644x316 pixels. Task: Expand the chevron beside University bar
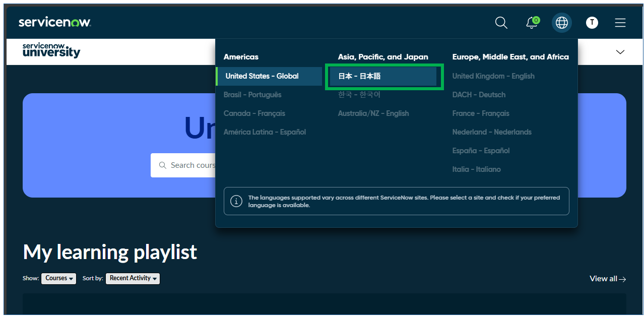point(620,52)
